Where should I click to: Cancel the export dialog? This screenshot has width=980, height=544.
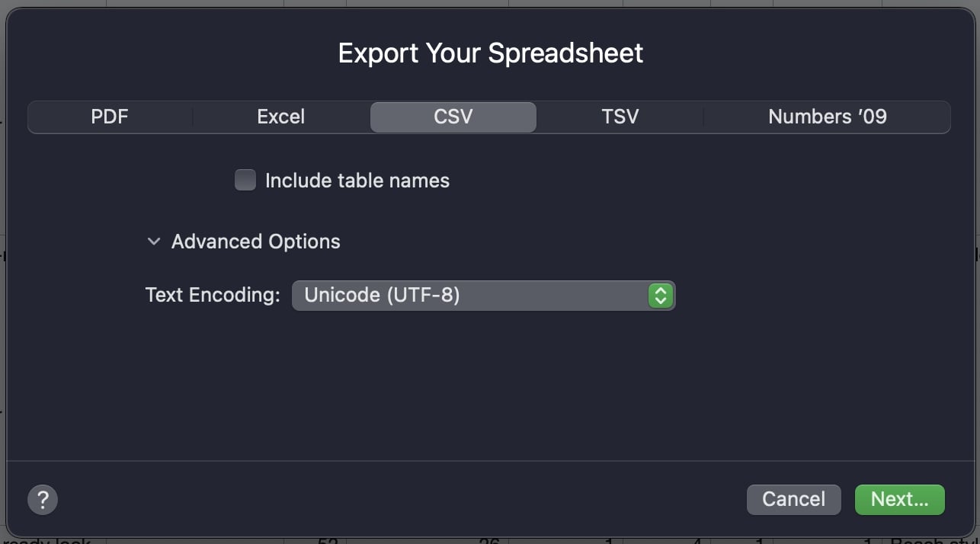(x=793, y=500)
